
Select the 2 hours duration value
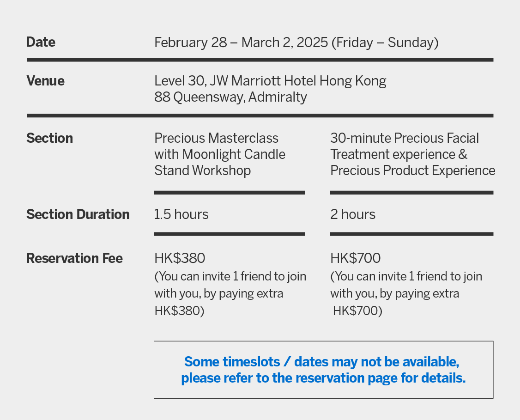point(353,214)
